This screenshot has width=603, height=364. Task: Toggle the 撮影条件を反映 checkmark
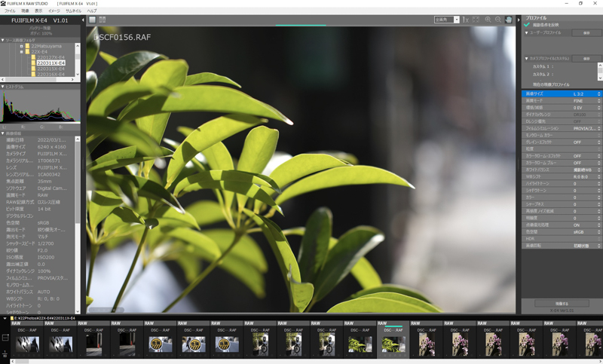(x=527, y=25)
